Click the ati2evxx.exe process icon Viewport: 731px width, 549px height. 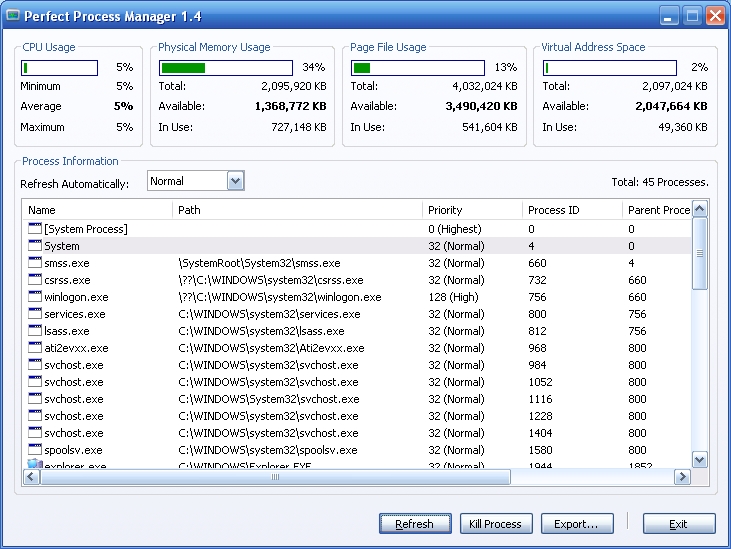coord(35,348)
